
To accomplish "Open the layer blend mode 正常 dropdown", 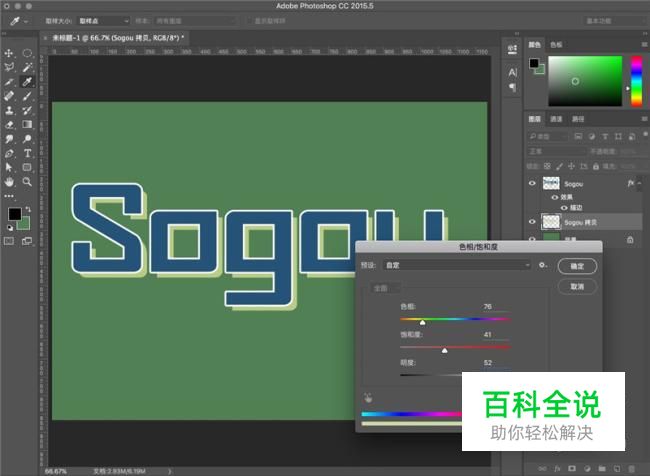I will pyautogui.click(x=557, y=151).
